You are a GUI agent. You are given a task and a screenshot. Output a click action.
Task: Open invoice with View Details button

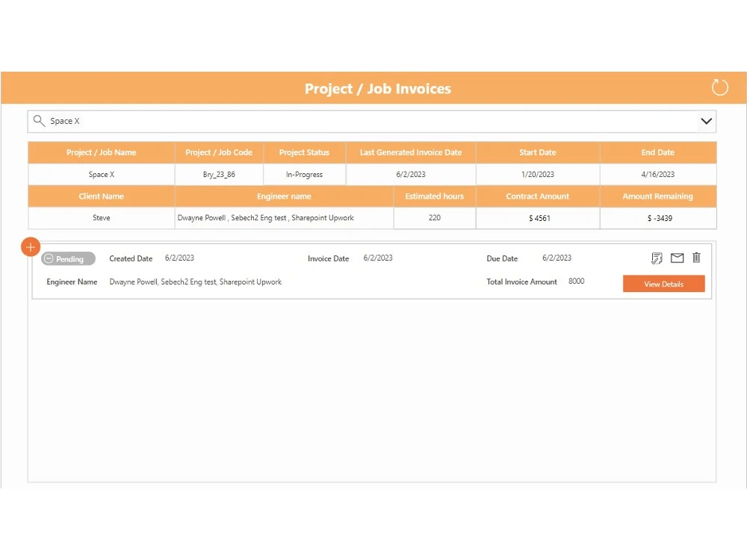coord(663,284)
